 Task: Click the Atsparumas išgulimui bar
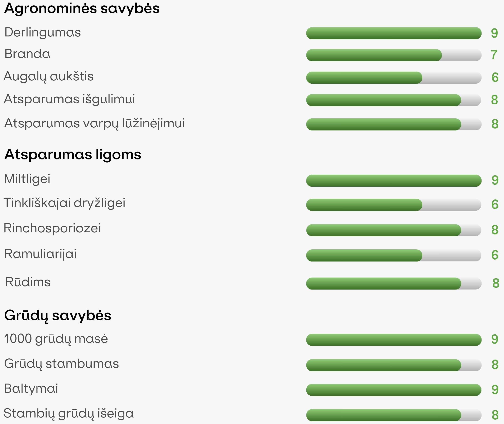394,100
